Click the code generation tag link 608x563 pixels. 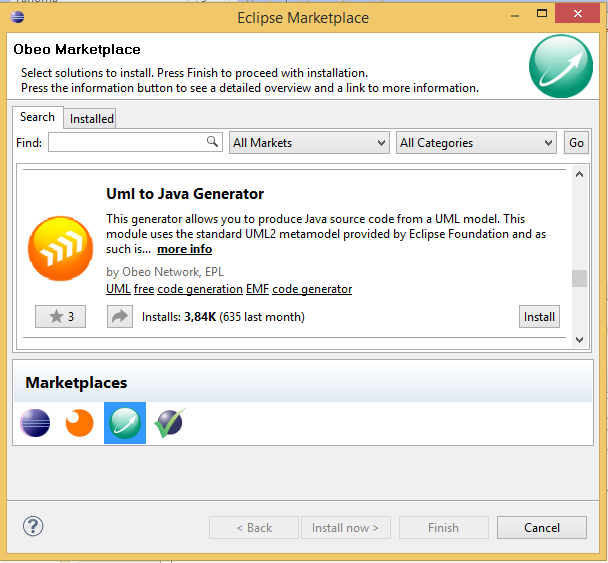tap(200, 289)
